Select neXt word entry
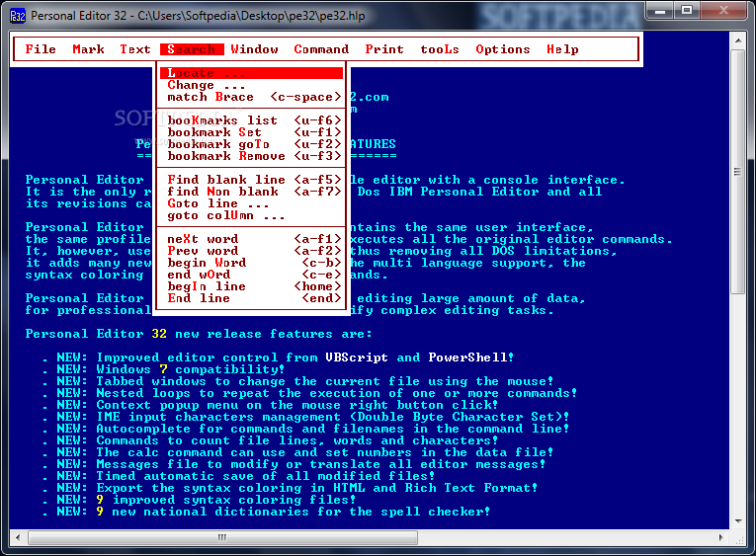The width and height of the screenshot is (756, 556). tap(251, 239)
